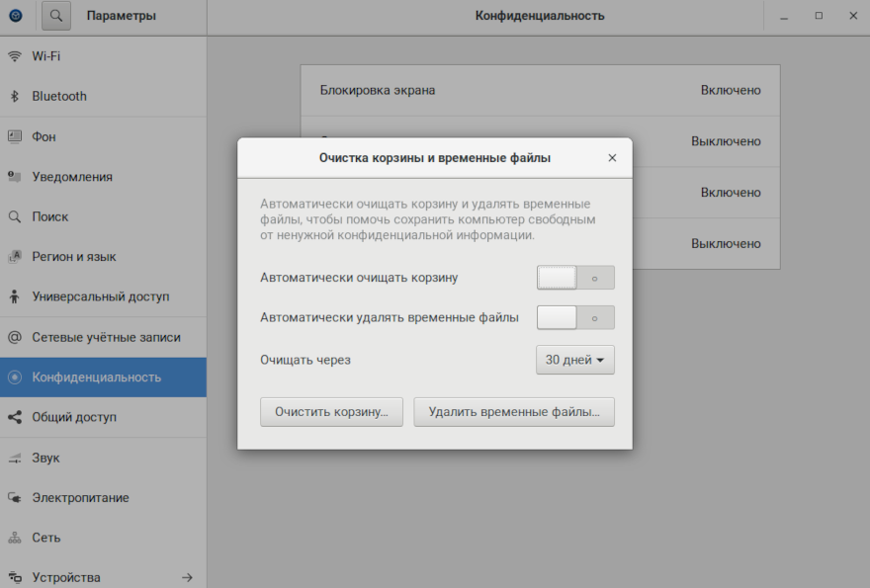Click the Электропитание power icon
Image resolution: width=870 pixels, height=588 pixels.
point(15,498)
